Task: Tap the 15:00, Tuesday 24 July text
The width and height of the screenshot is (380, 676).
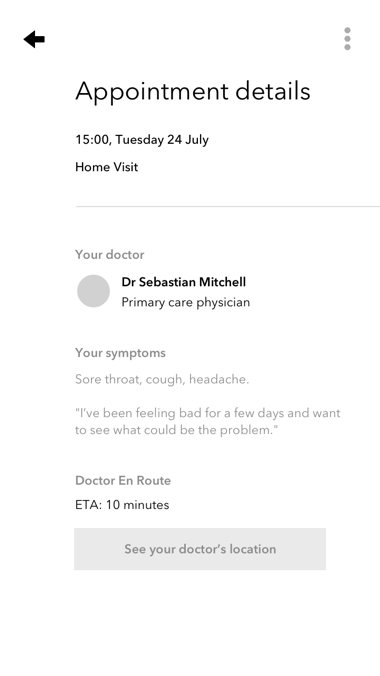Action: (x=142, y=140)
